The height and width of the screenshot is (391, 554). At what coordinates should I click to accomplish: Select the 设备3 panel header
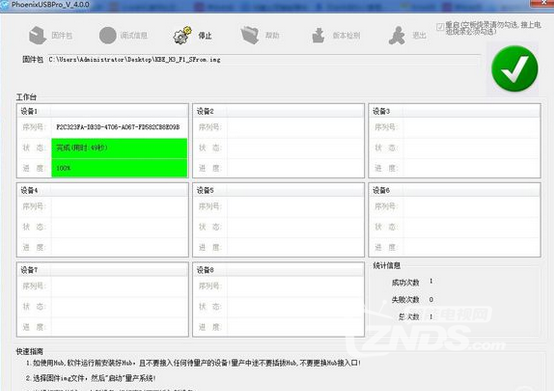(x=455, y=111)
